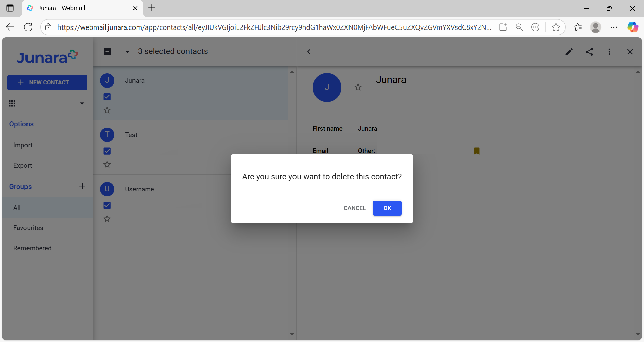Image resolution: width=644 pixels, height=342 pixels.
Task: Select the Junara - Webmail tab
Action: tap(83, 8)
